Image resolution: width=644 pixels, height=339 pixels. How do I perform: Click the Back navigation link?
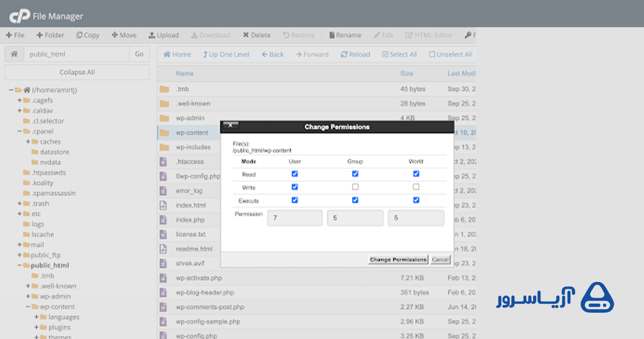pos(273,54)
